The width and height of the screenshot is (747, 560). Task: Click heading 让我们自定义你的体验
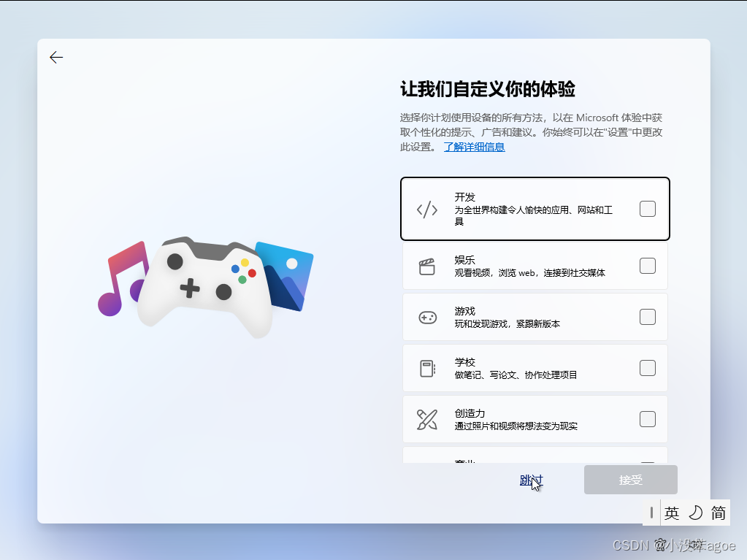pos(487,89)
